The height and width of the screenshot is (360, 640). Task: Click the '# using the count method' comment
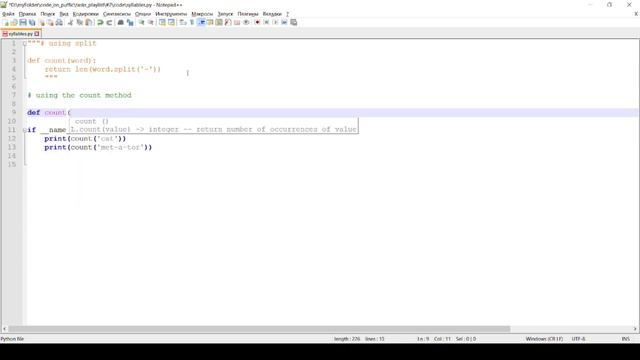click(x=79, y=95)
